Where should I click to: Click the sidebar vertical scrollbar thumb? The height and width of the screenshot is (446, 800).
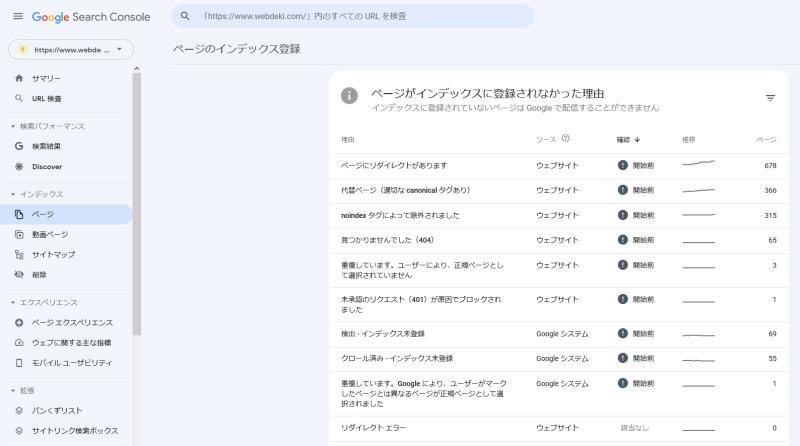pyautogui.click(x=136, y=204)
